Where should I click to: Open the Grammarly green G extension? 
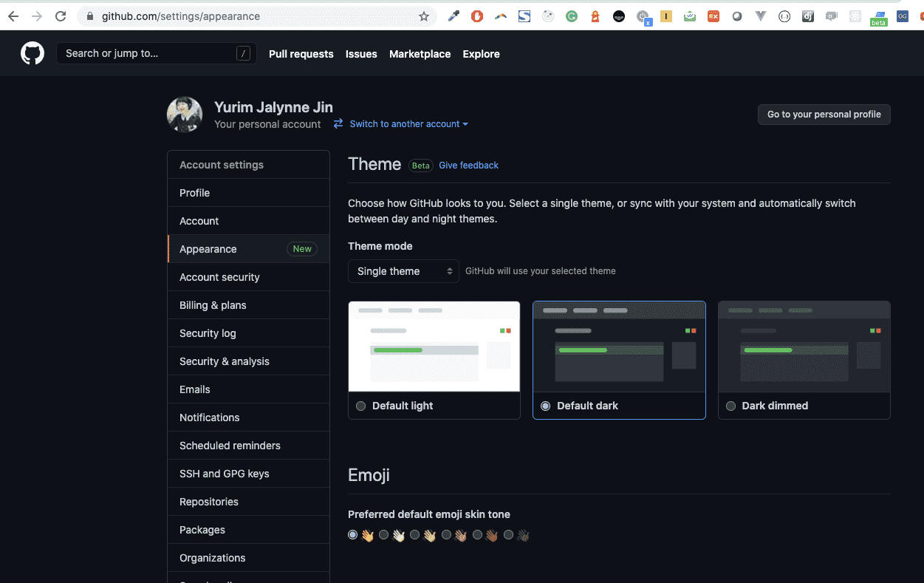[x=572, y=16]
